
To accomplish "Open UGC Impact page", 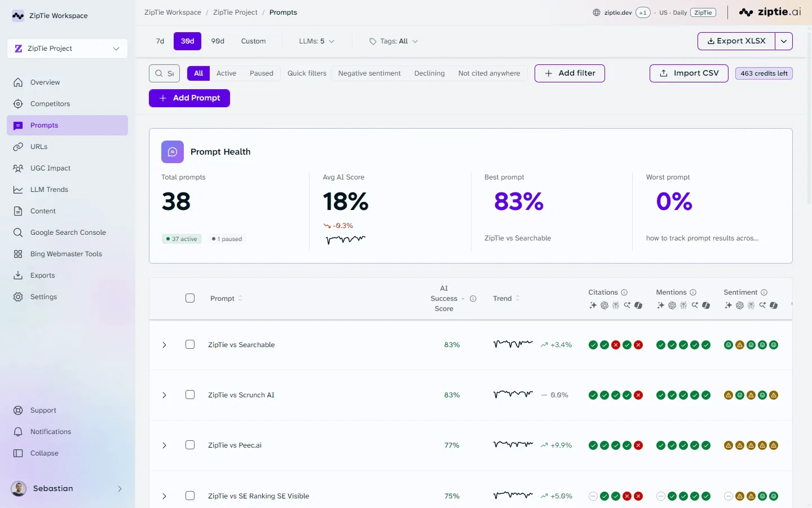I will tap(67, 168).
